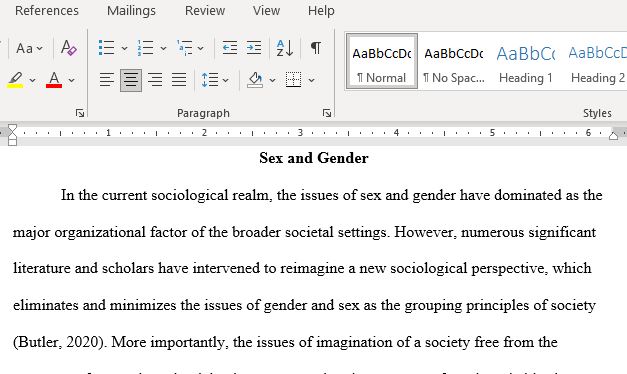This screenshot has height=374, width=627.
Task: Open Shading color dropdown arrow
Action: pos(272,80)
